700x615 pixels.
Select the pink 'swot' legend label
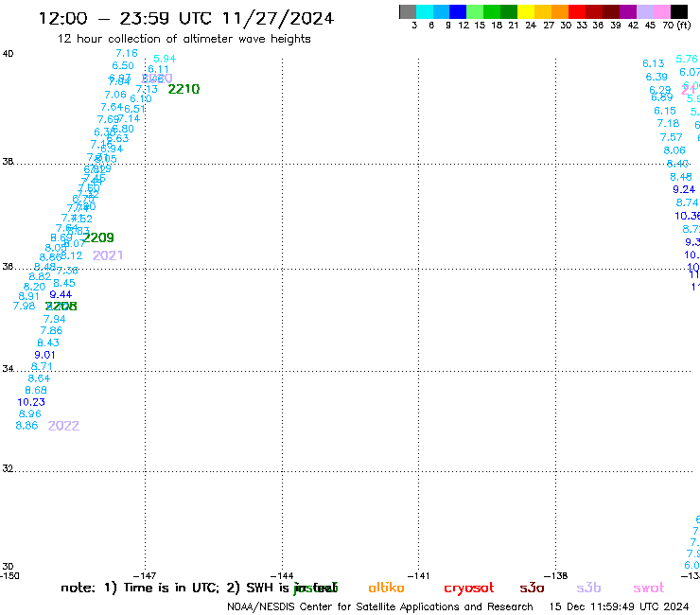(x=649, y=588)
